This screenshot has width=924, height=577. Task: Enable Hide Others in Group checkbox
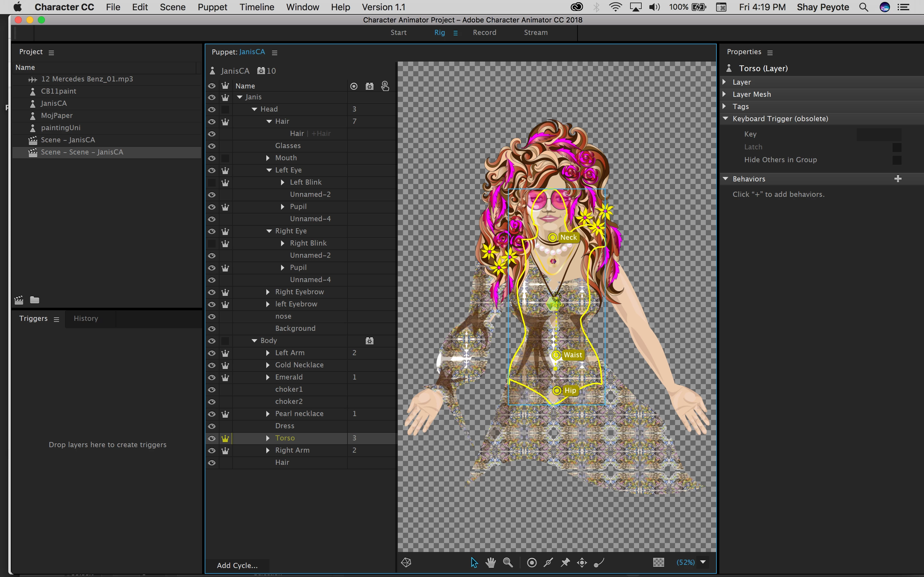pos(897,160)
